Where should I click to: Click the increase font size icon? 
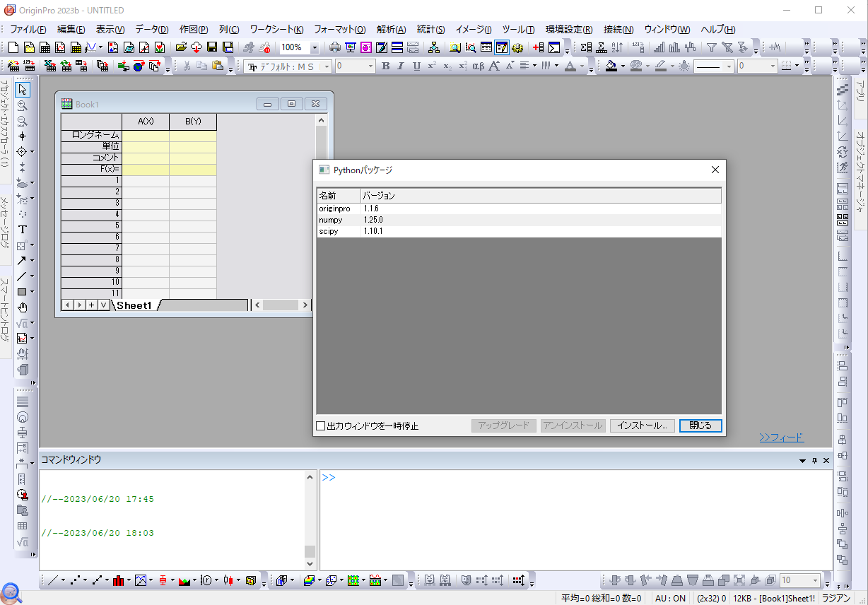[x=494, y=66]
